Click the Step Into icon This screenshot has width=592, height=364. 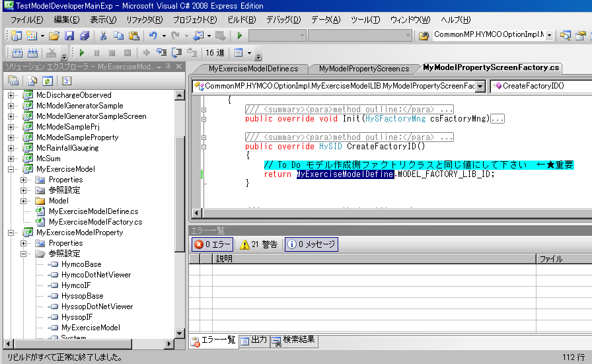click(162, 52)
